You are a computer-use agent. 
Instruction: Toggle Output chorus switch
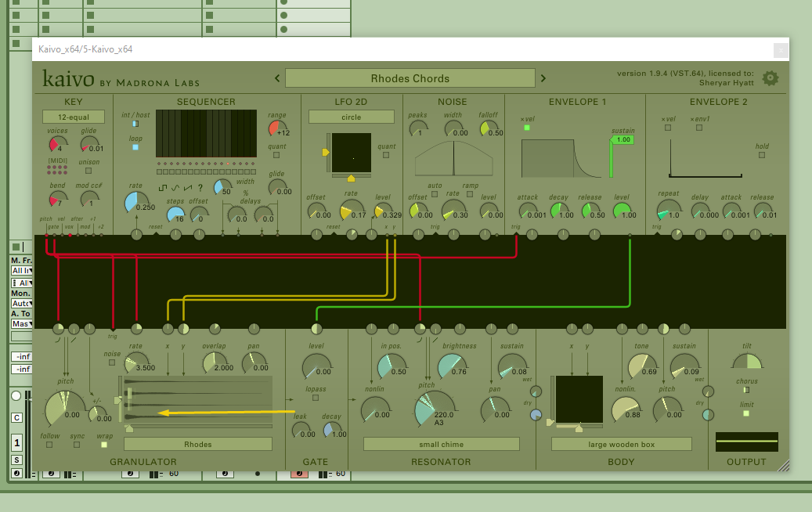[x=746, y=390]
